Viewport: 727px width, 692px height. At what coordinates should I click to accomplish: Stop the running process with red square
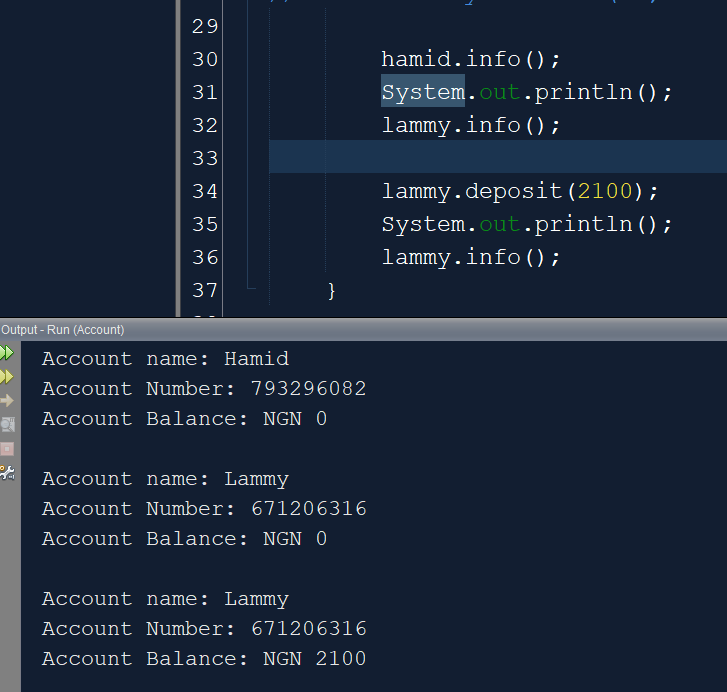[x=7, y=449]
